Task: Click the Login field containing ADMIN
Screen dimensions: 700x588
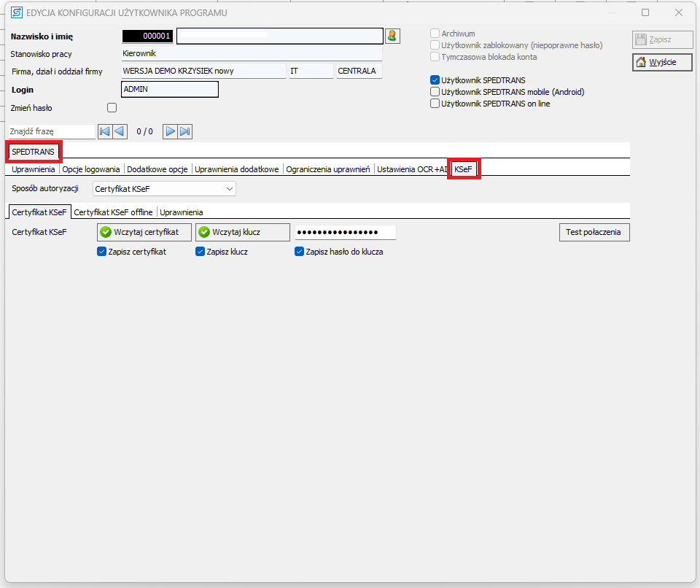Action: click(x=169, y=89)
